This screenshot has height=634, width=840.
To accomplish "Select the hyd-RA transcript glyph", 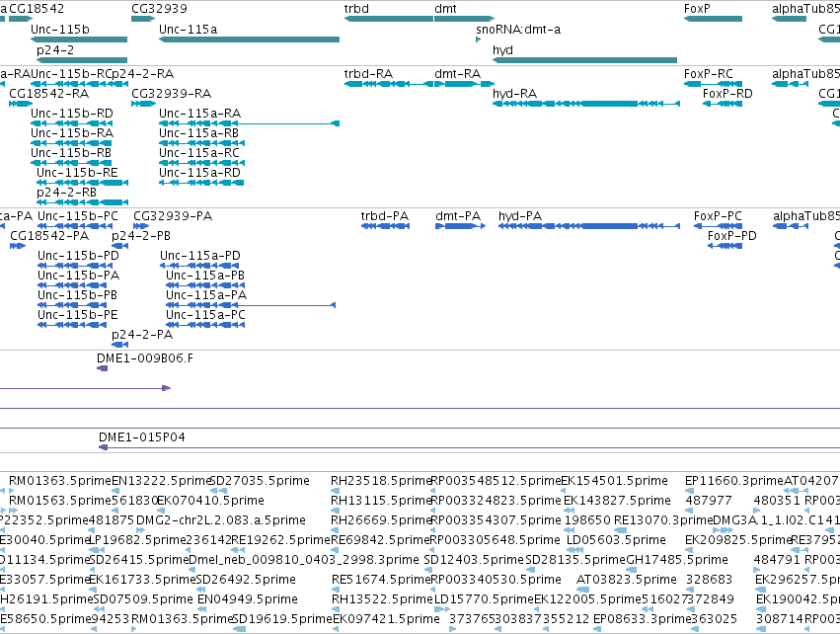I will pyautogui.click(x=586, y=104).
